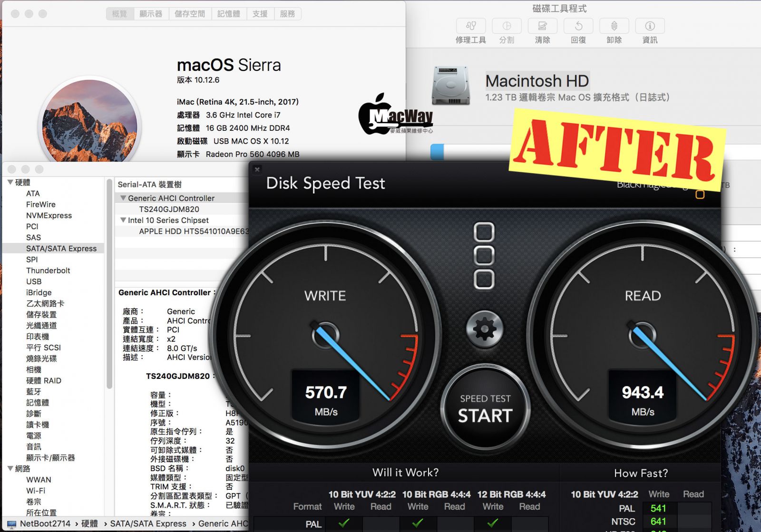Image resolution: width=761 pixels, height=532 pixels.
Task: Select the Macintosh HD drive icon
Action: 451,86
